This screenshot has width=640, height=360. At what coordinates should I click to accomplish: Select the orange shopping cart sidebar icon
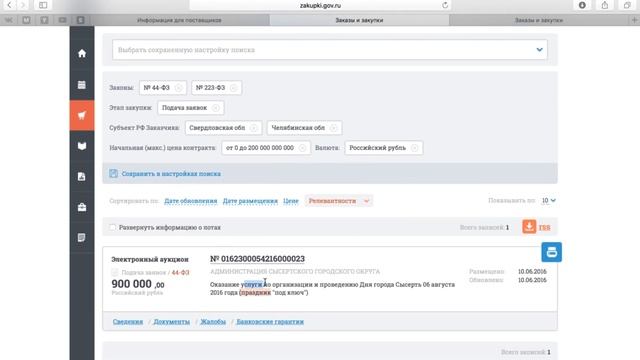coord(82,115)
